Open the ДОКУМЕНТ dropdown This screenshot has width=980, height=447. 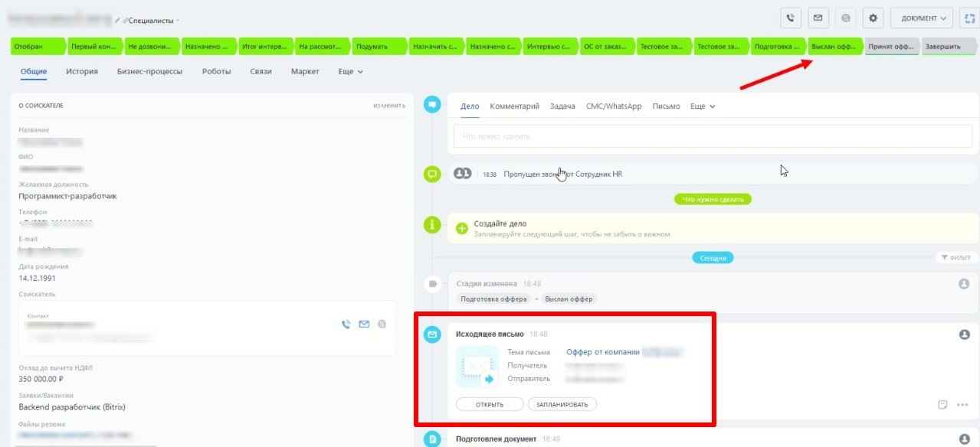tap(921, 18)
